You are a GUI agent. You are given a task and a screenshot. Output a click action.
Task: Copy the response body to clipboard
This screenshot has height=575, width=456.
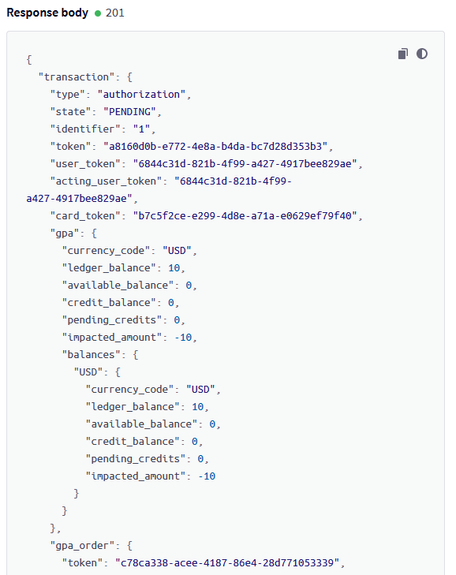coord(403,54)
